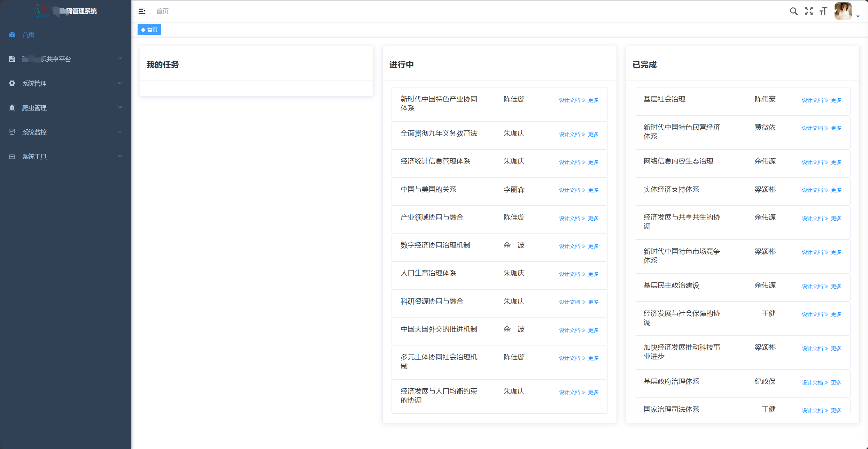
Task: Click 更多 for 数字经济协同治理机制
Action: (593, 246)
